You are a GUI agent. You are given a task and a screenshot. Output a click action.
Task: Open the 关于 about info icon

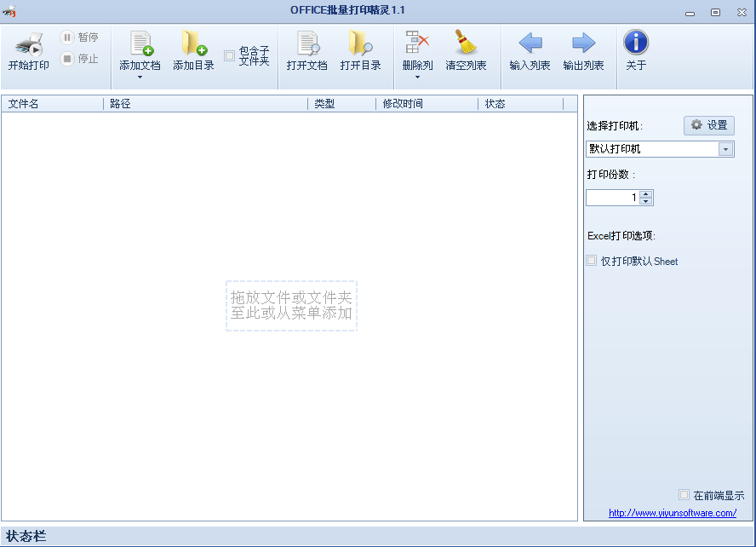636,44
